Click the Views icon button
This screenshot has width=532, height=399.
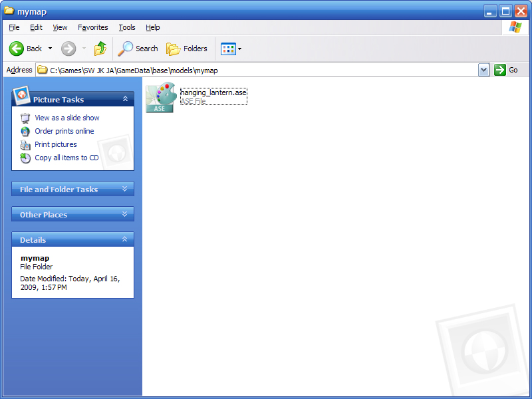click(x=228, y=49)
